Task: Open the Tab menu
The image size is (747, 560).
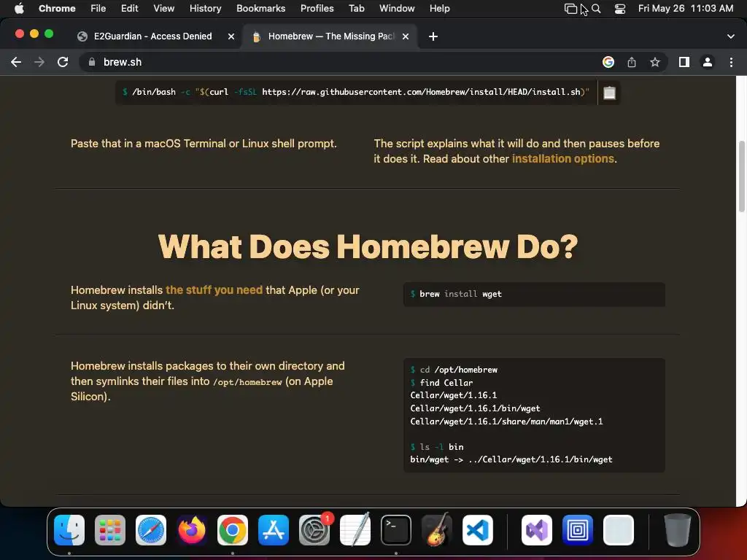Action: pyautogui.click(x=356, y=8)
